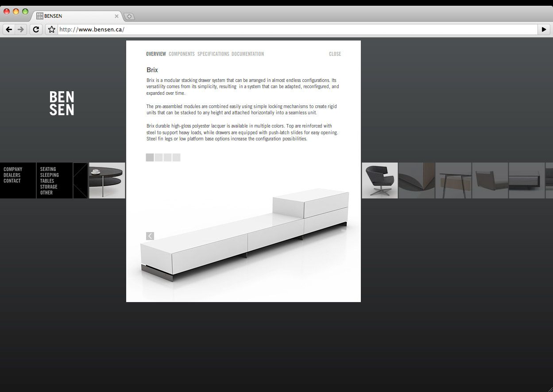Viewport: 553px width, 392px height.
Task: Open the SPECIFICATIONS tab
Action: tap(213, 54)
